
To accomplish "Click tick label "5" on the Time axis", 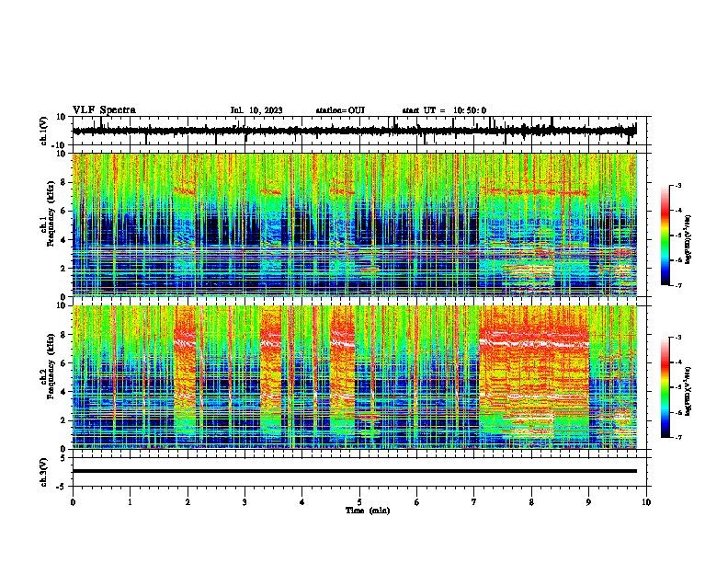I will pos(359,502).
